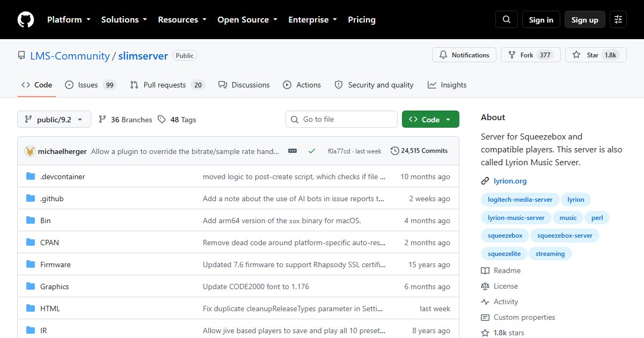Open commit 'Update CODE2000 font to 1.176'

256,286
